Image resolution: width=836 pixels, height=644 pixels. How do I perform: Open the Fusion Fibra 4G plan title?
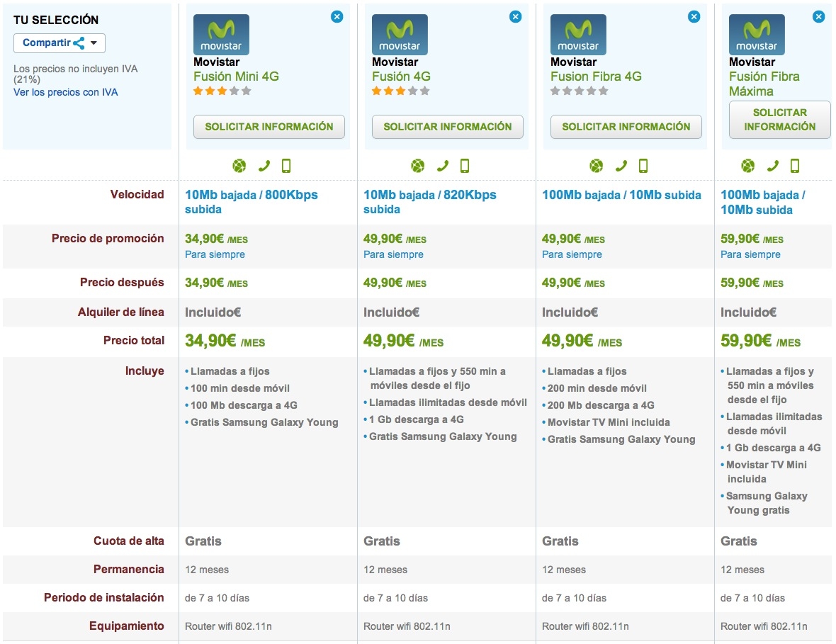pos(596,77)
